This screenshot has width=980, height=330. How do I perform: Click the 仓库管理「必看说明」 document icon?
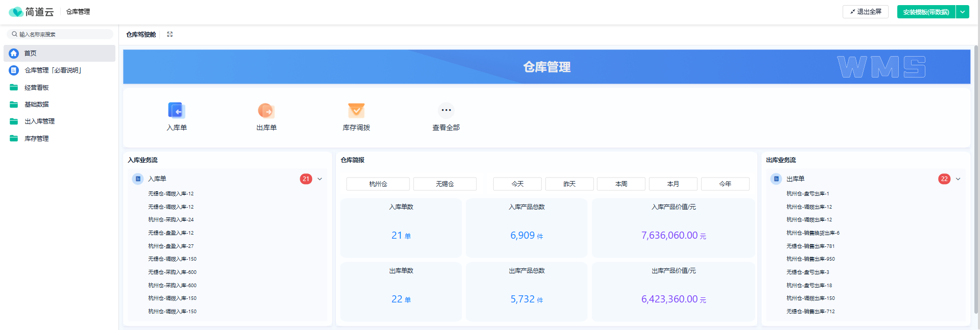[14, 70]
